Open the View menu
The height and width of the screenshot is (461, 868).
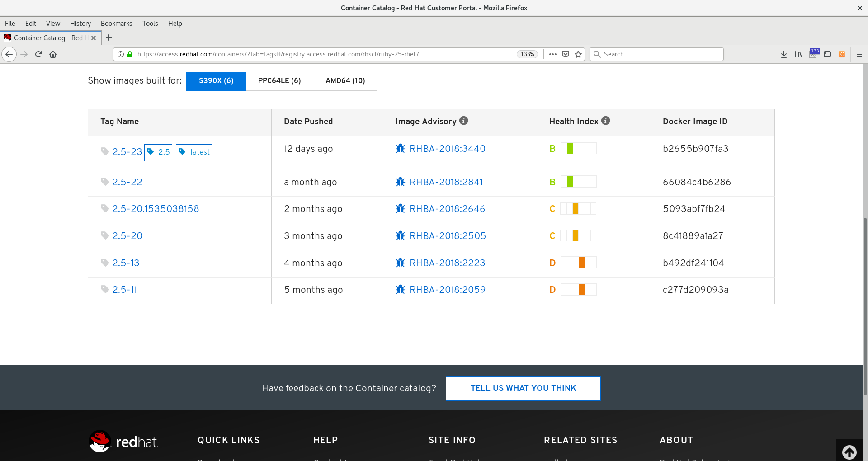(x=53, y=24)
